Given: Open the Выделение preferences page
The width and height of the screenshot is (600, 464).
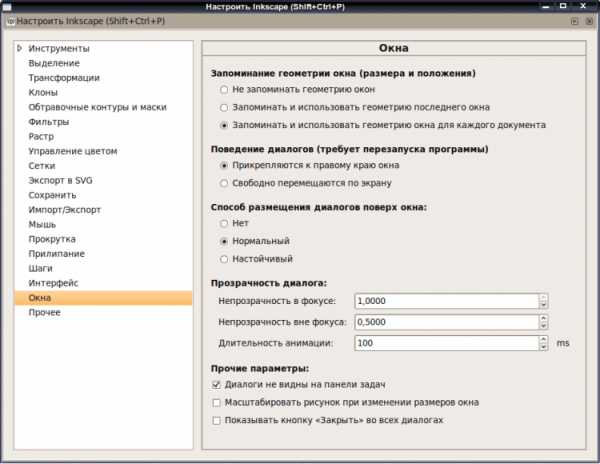Looking at the screenshot, I should [x=54, y=63].
